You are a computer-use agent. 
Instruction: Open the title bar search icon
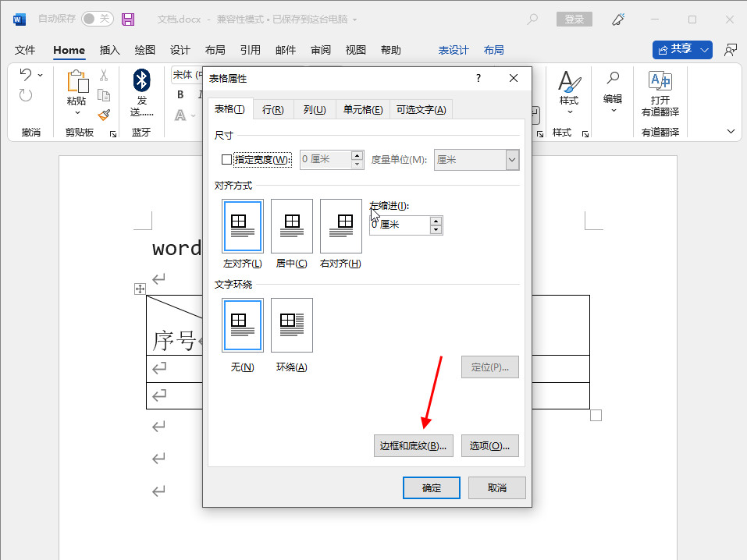pyautogui.click(x=532, y=19)
